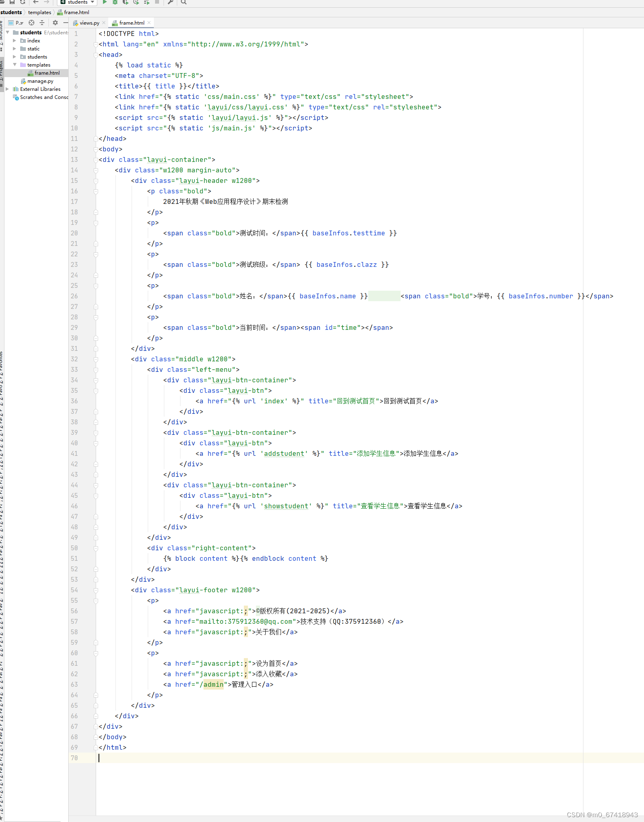Open the students run configuration dropdown

click(78, 2)
